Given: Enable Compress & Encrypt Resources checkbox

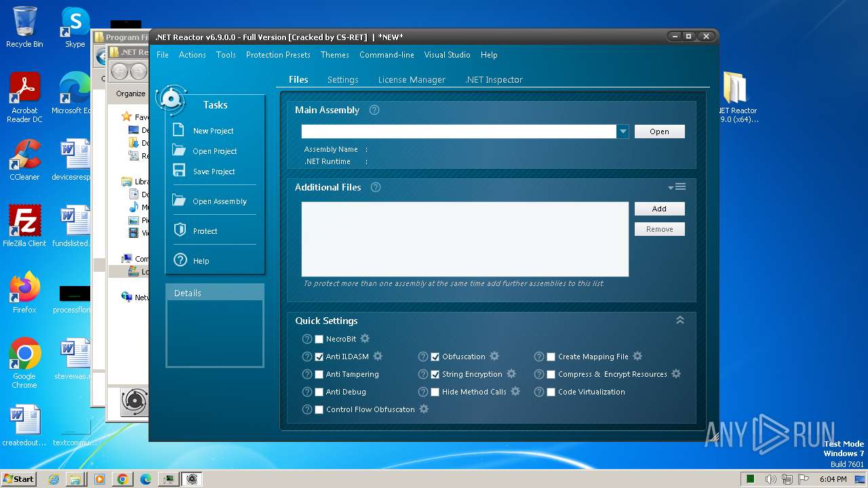Looking at the screenshot, I should coord(551,374).
